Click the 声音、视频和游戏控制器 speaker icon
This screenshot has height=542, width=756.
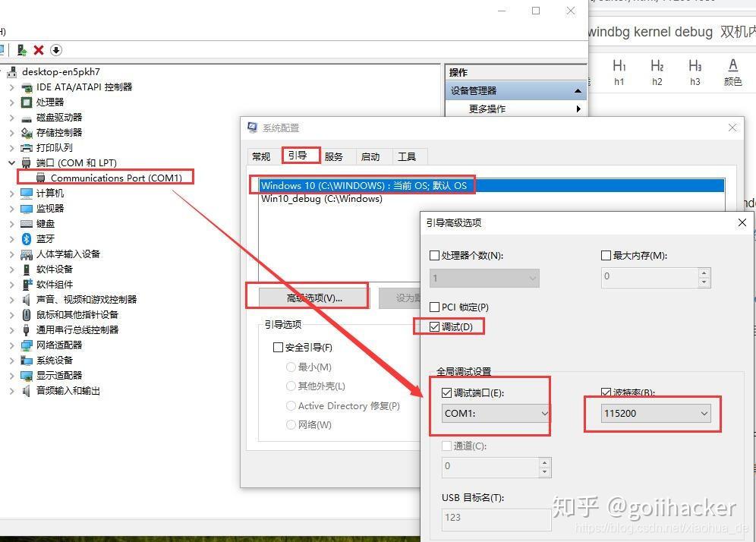pos(27,300)
